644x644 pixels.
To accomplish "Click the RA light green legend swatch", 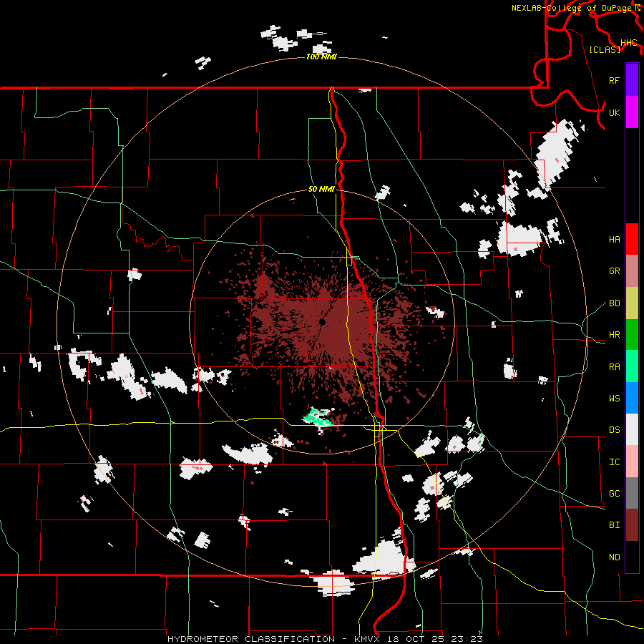I will [632, 366].
